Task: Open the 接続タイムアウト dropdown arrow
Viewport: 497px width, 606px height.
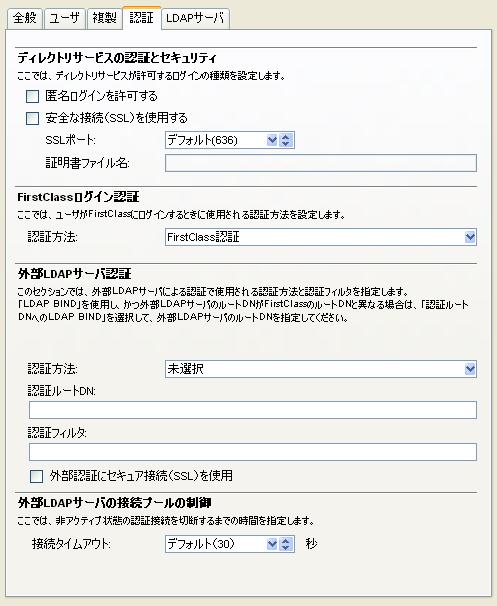Action: coord(272,544)
